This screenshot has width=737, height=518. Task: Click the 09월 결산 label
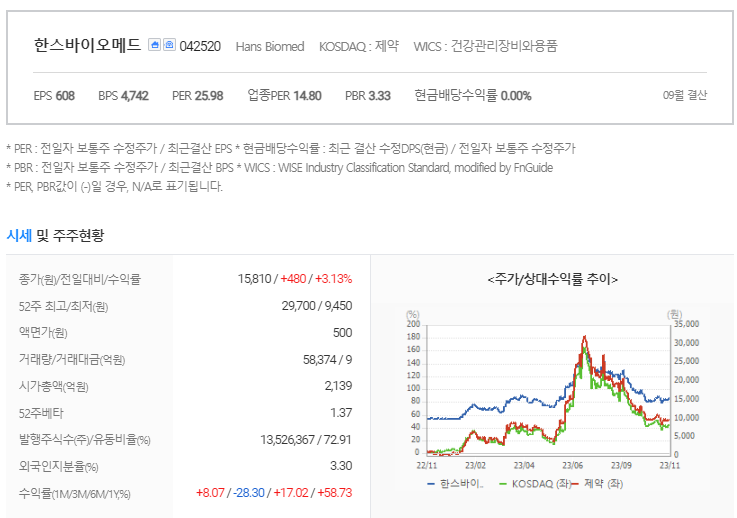pos(684,95)
